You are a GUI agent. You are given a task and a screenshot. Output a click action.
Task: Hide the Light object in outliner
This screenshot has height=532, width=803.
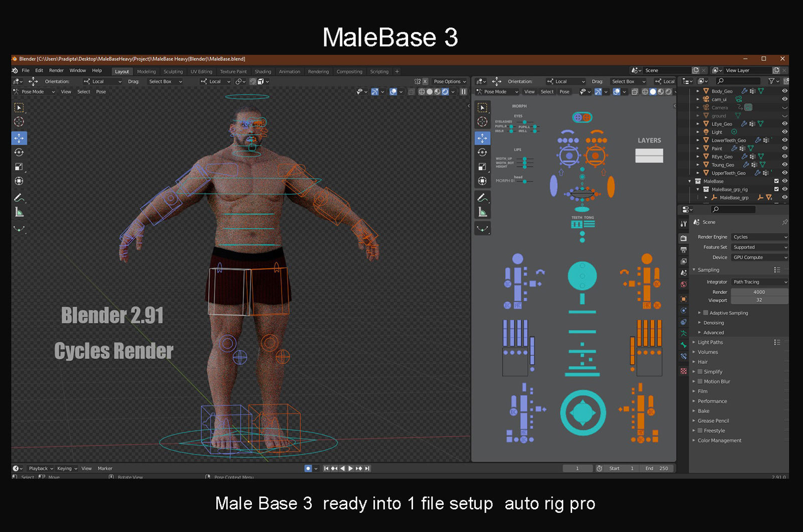pyautogui.click(x=784, y=132)
